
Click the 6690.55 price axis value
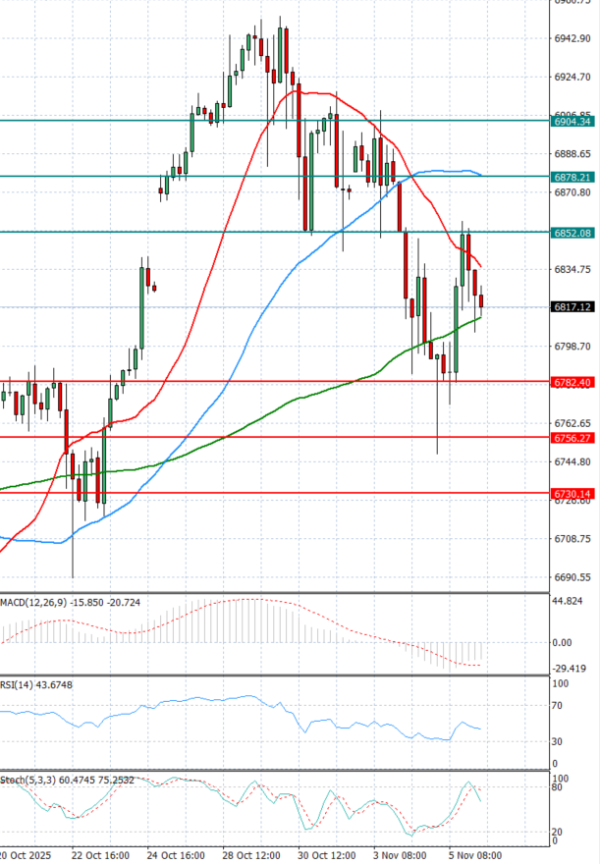point(571,578)
